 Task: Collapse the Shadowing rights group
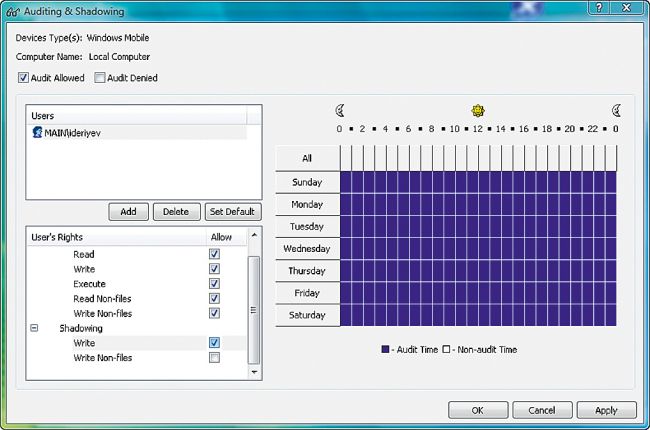[x=36, y=328]
